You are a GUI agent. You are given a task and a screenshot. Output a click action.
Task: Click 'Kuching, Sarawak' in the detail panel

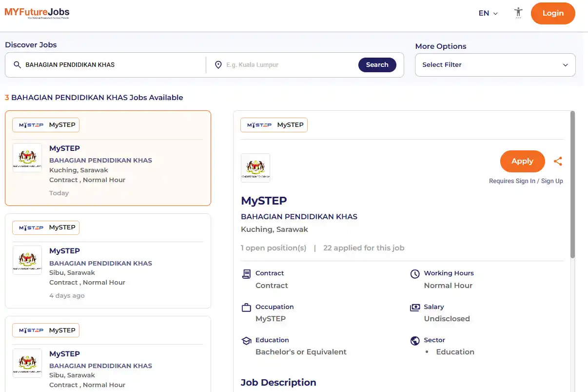(274, 229)
